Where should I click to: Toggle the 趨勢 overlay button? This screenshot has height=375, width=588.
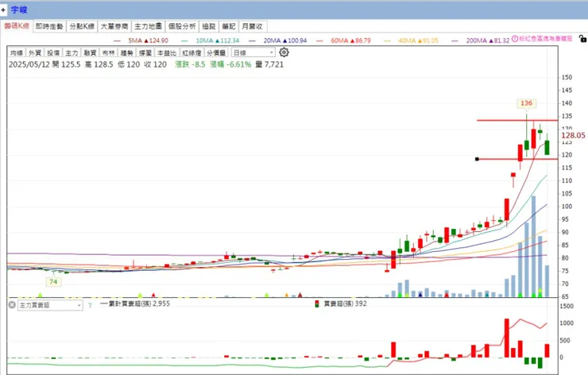tap(127, 53)
